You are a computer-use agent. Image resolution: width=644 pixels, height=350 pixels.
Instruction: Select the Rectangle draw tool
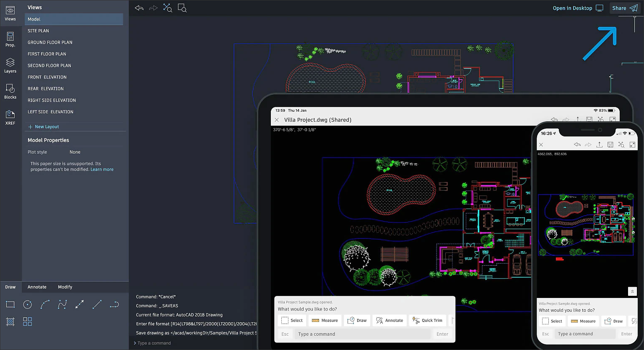point(10,305)
